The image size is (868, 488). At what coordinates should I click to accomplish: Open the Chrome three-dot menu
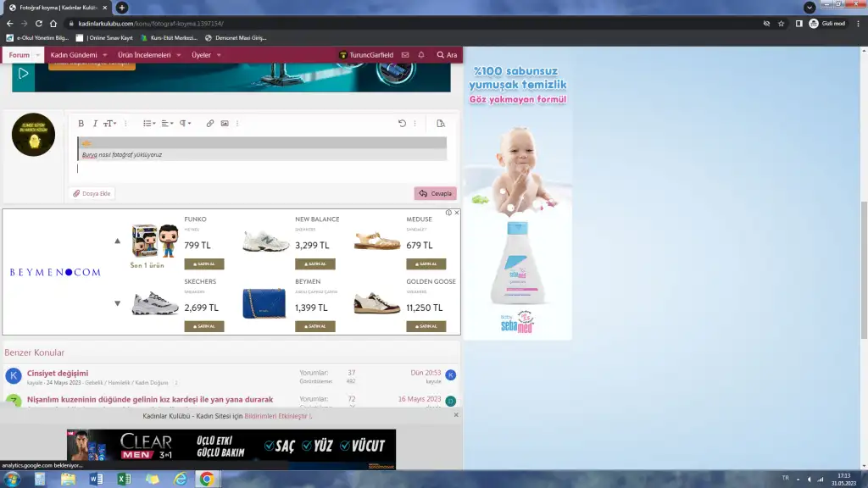pyautogui.click(x=858, y=23)
